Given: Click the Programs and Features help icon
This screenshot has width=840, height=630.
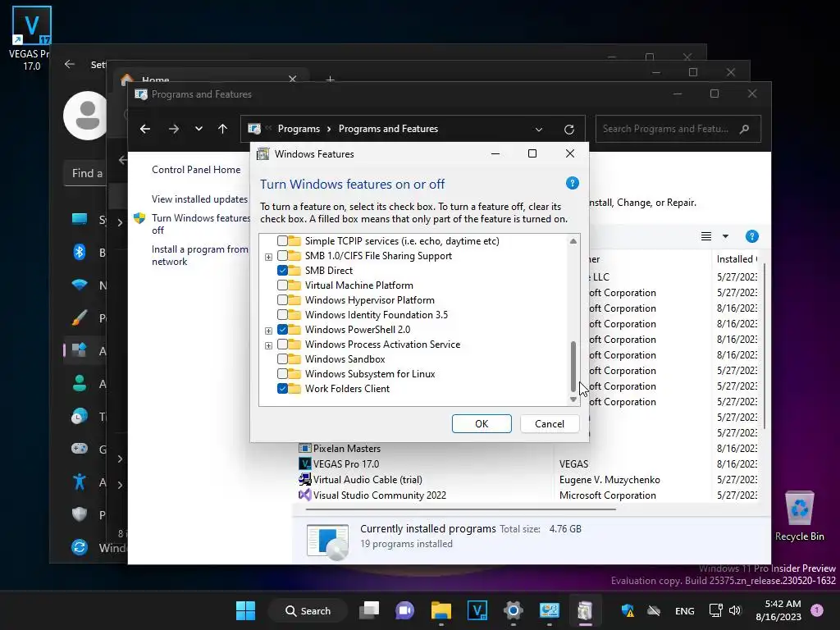Looking at the screenshot, I should [x=751, y=236].
